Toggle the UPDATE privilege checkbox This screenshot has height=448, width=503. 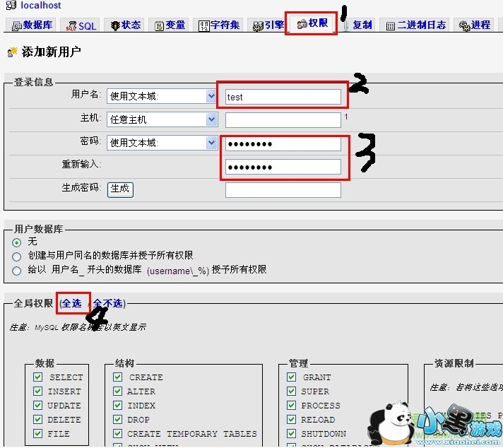click(x=38, y=405)
